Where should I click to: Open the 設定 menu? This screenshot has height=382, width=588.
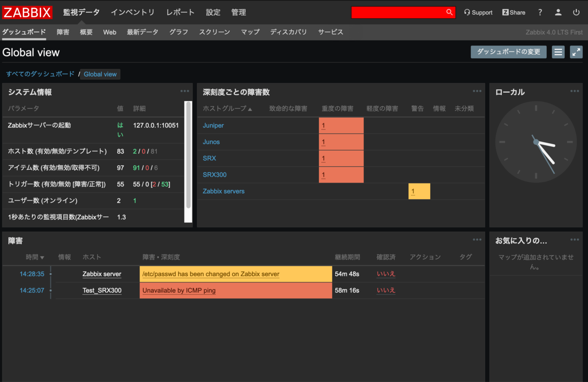213,12
